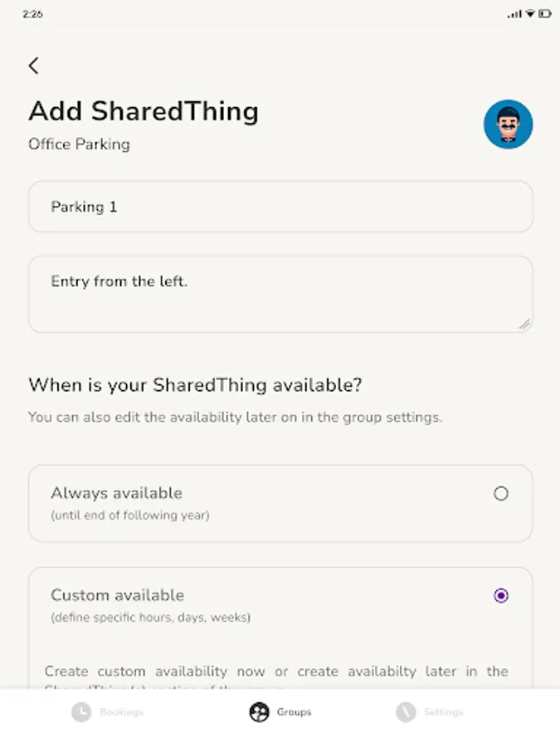Screen dimensions: 560x747
Task: Tap the back arrow icon
Action: [x=33, y=66]
